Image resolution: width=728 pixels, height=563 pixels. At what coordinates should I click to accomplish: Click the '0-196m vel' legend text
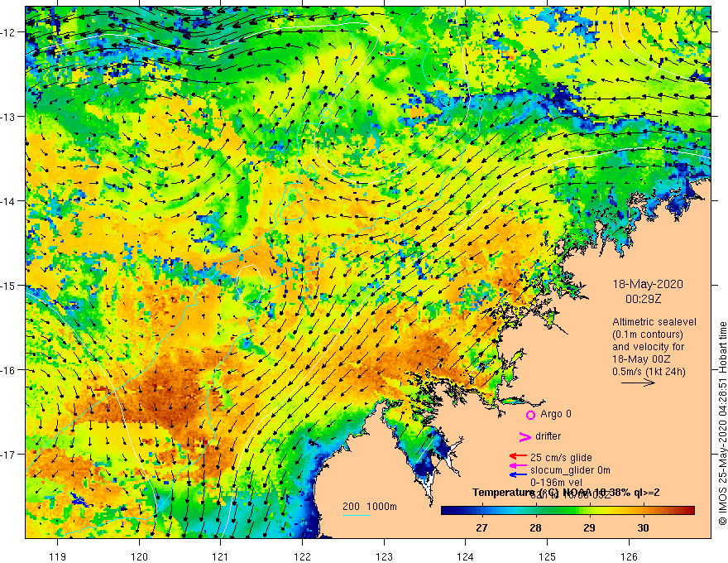point(556,483)
